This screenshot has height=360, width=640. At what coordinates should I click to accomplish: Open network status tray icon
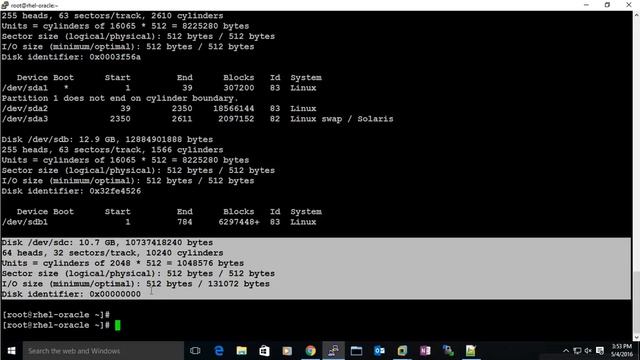pos(577,351)
